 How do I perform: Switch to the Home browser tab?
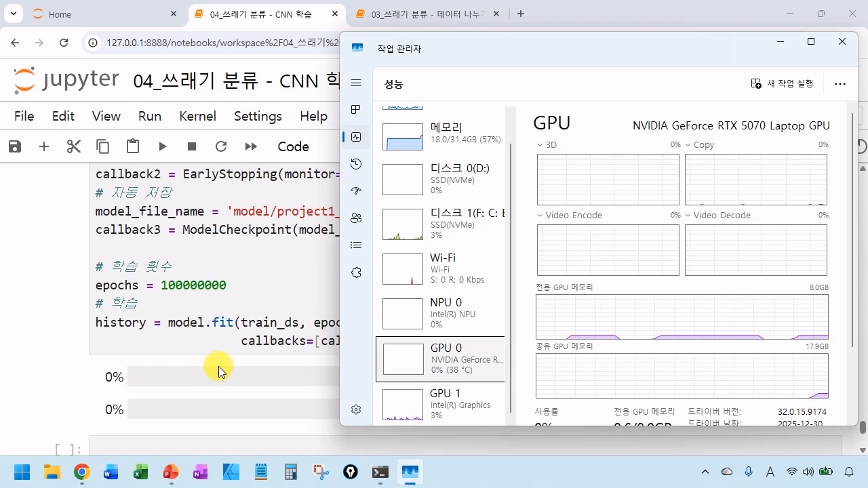click(60, 14)
